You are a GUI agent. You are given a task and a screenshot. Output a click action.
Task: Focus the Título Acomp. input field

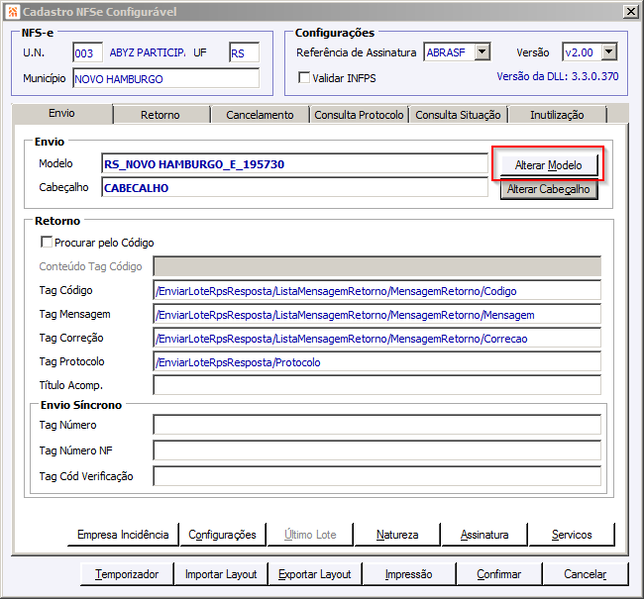click(377, 385)
